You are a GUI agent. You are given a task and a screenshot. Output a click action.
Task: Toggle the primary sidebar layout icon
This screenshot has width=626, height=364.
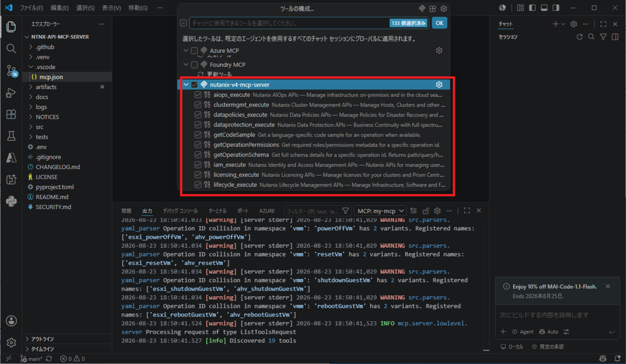tap(532, 8)
